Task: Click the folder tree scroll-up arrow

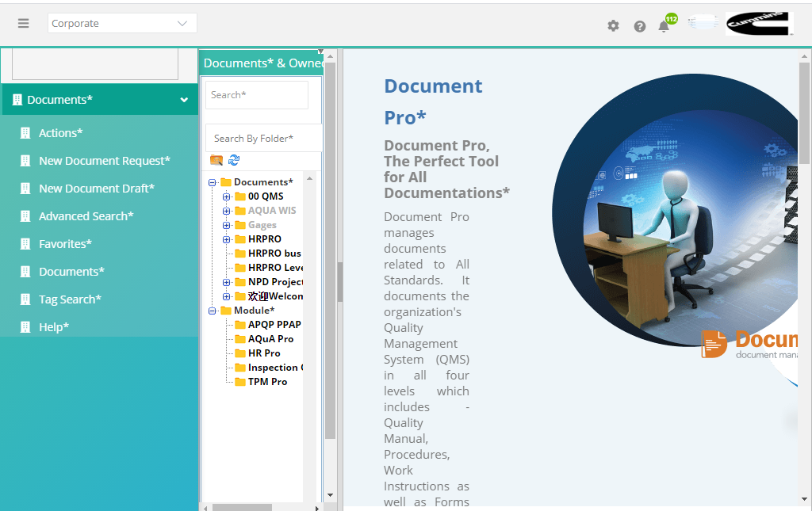Action: coord(310,178)
